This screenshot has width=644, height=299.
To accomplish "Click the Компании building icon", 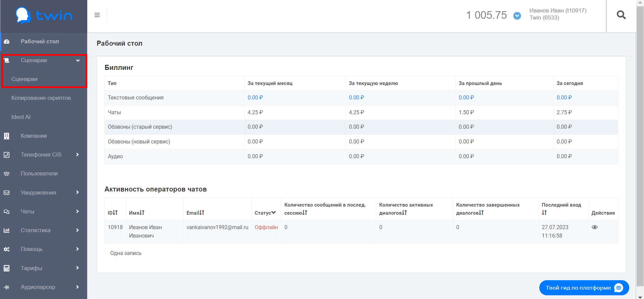I will point(7,136).
